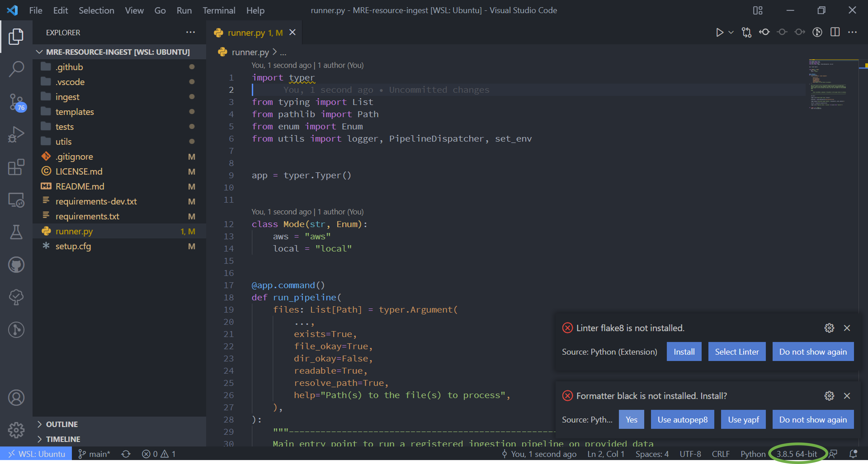Expand the TIMELINE section

coord(119,439)
